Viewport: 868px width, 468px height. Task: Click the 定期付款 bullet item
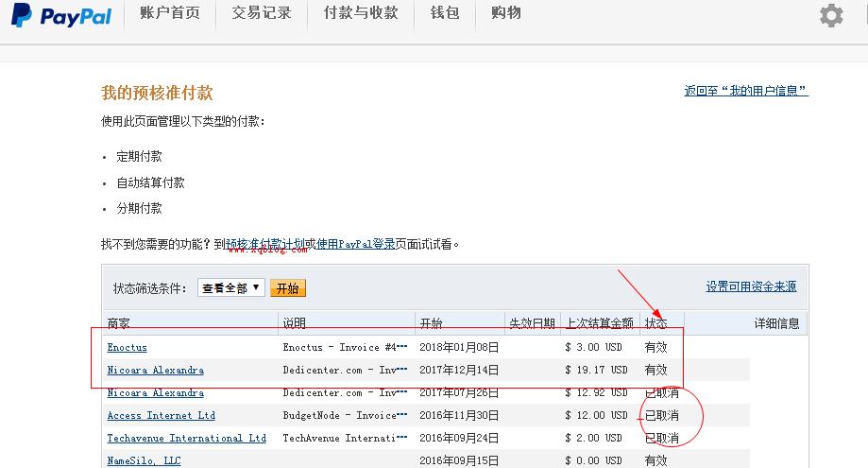click(x=139, y=156)
